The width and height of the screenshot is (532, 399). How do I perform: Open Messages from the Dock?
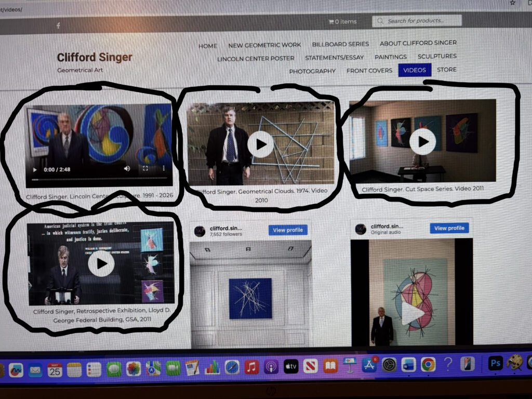[x=114, y=369]
